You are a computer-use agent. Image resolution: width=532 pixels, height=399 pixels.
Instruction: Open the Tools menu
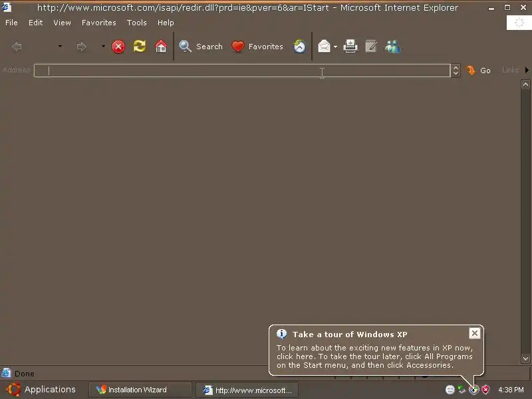pyautogui.click(x=137, y=23)
